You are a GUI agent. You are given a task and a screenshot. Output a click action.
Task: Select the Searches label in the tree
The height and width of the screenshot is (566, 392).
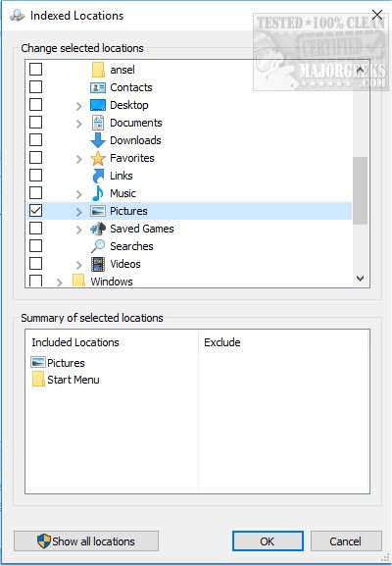pos(131,246)
